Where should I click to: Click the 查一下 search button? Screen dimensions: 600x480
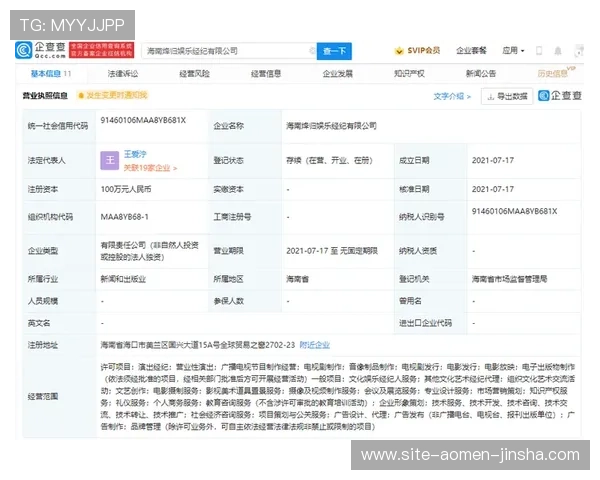point(334,51)
